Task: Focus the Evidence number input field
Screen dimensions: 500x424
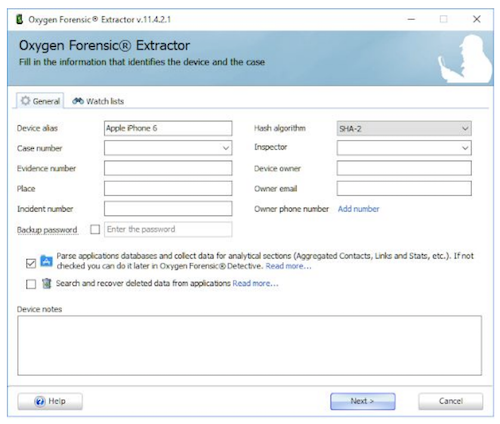Action: coord(168,168)
